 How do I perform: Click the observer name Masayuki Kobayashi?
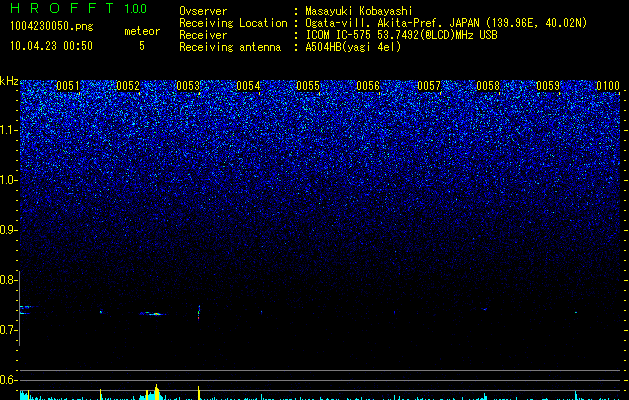pos(359,11)
